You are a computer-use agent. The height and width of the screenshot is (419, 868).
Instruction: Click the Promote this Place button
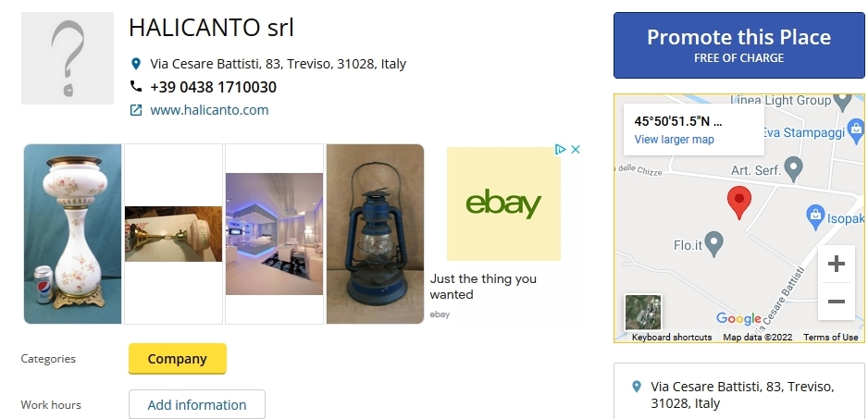[x=738, y=45]
